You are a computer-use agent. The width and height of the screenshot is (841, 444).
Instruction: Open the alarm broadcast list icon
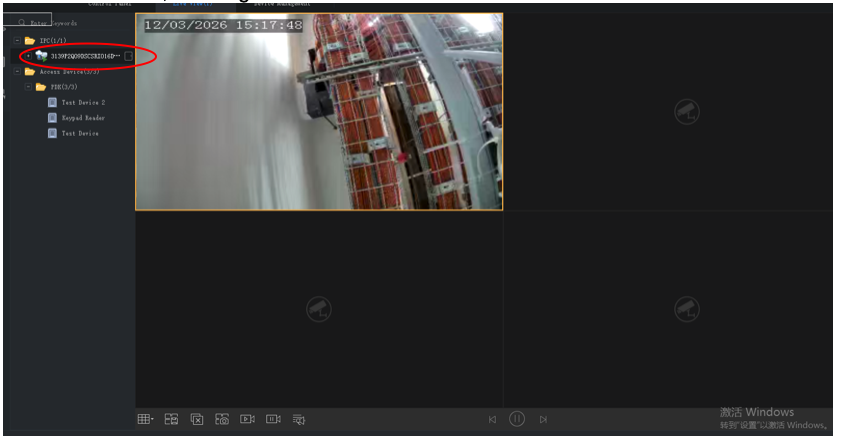[x=299, y=419]
